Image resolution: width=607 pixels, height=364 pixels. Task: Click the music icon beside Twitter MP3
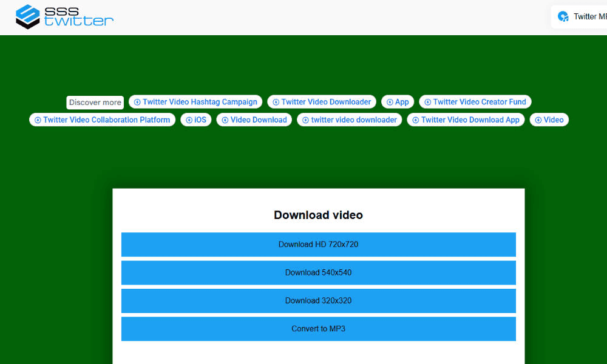(563, 17)
